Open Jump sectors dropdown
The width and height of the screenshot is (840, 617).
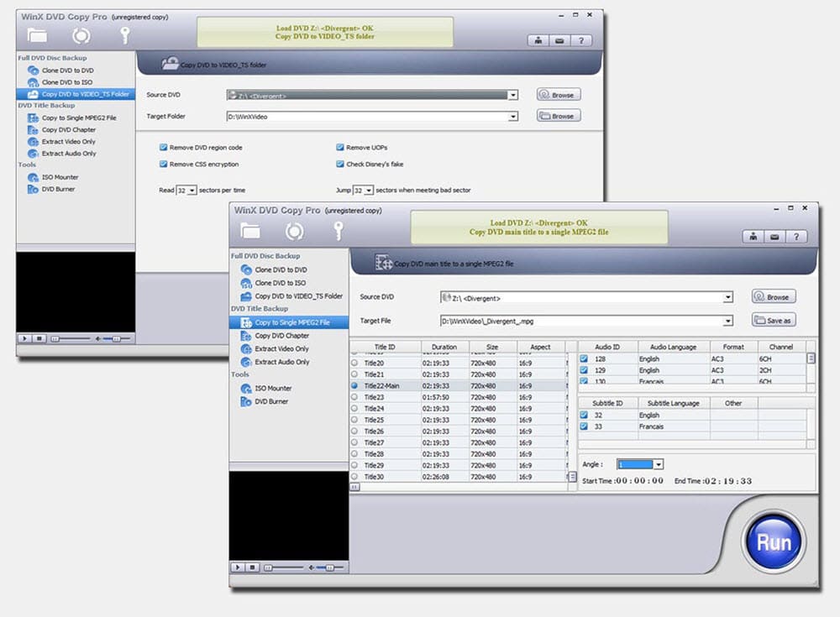[x=368, y=190]
